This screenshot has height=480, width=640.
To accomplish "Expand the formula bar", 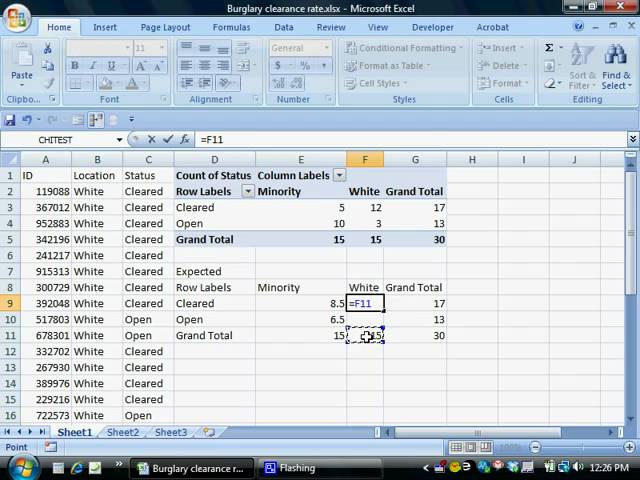I will (633, 140).
